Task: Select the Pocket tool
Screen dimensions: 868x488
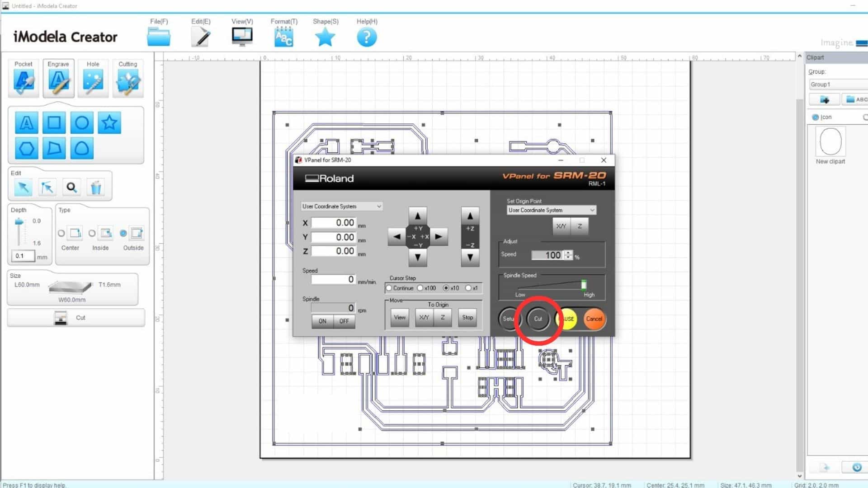Action: pyautogui.click(x=24, y=78)
